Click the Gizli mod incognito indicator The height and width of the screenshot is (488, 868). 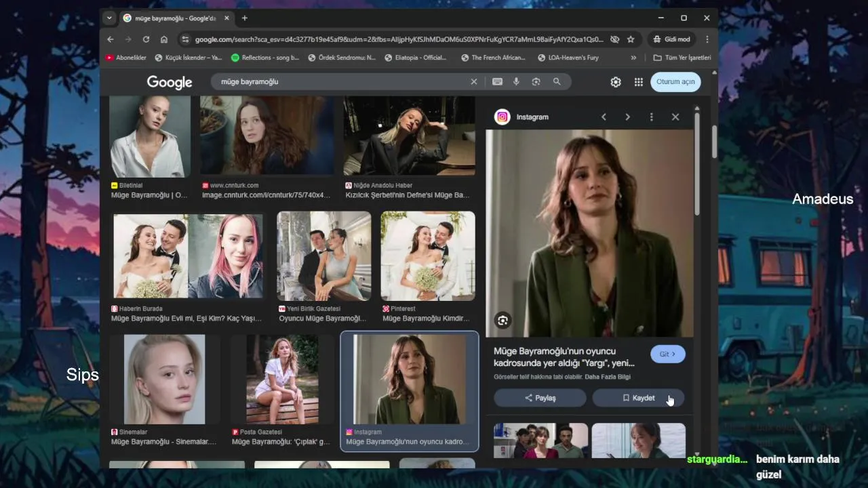click(x=671, y=39)
